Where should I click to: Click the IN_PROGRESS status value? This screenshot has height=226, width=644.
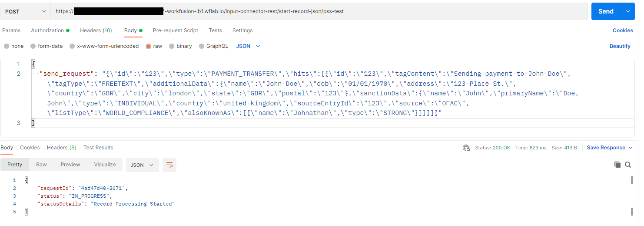pyautogui.click(x=90, y=196)
